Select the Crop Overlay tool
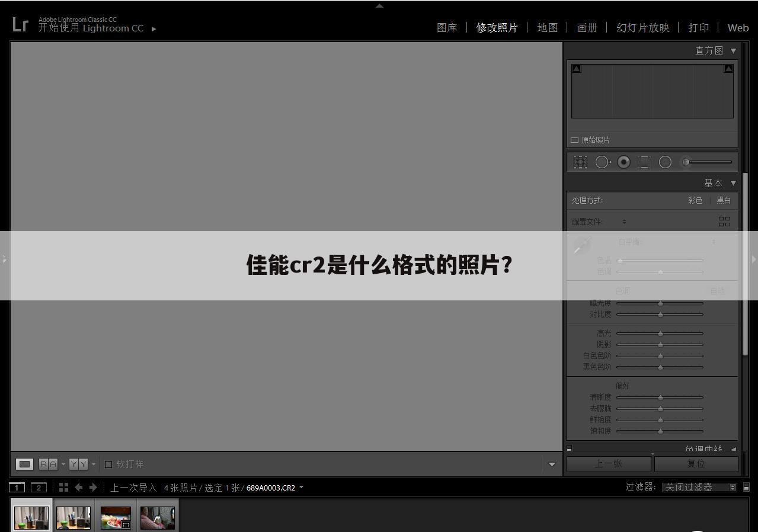The width and height of the screenshot is (758, 532). pos(580,162)
